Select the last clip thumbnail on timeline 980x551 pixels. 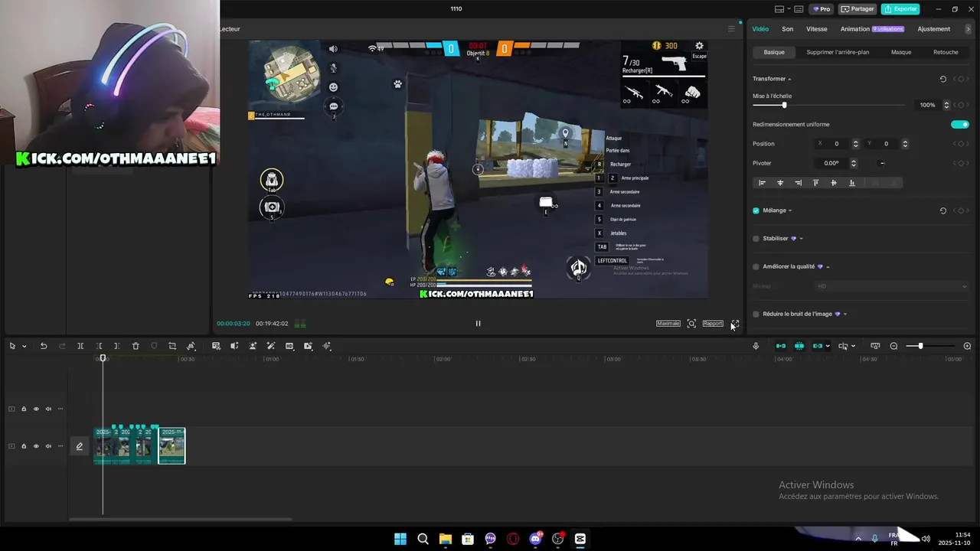point(171,446)
